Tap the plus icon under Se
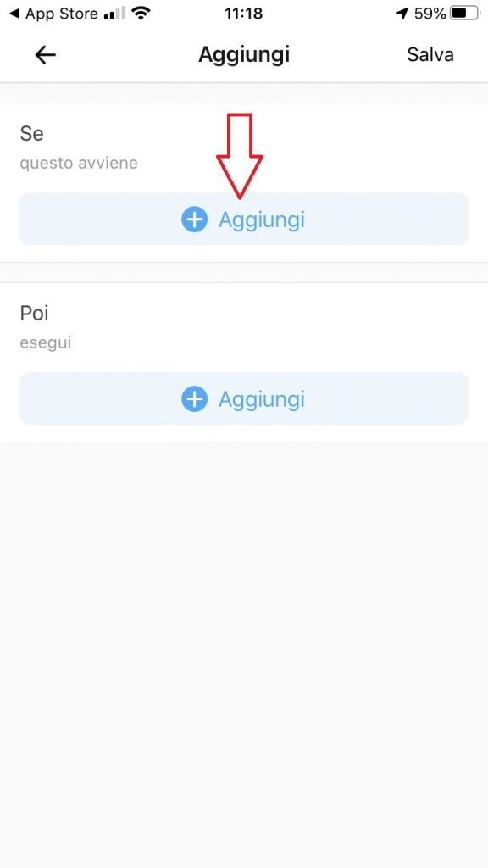The image size is (488, 868). [194, 220]
